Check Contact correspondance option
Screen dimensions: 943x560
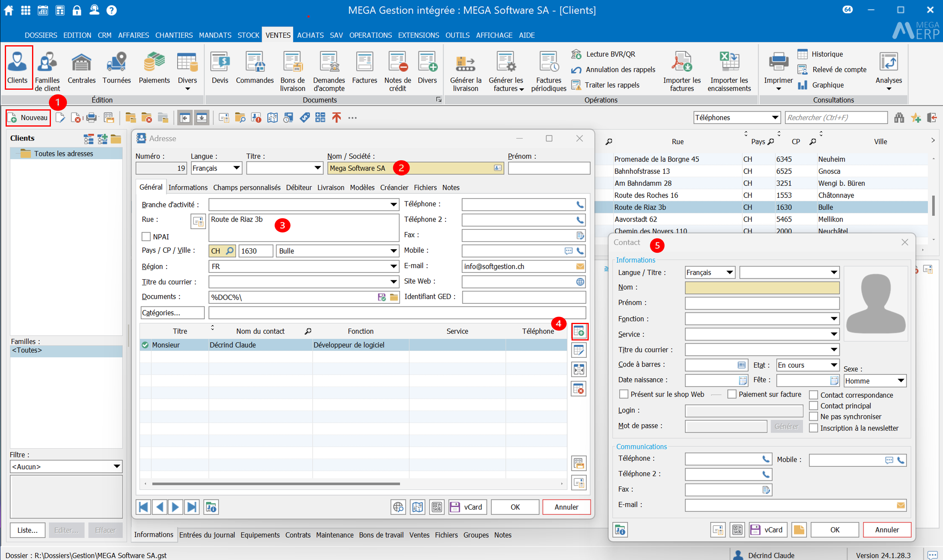click(x=814, y=395)
